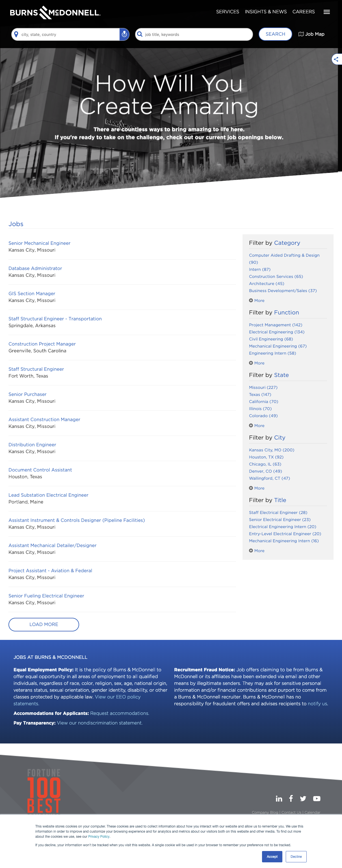342x868 pixels.
Task: Open Assistant Instrument & Controls Designer job
Action: (x=77, y=520)
